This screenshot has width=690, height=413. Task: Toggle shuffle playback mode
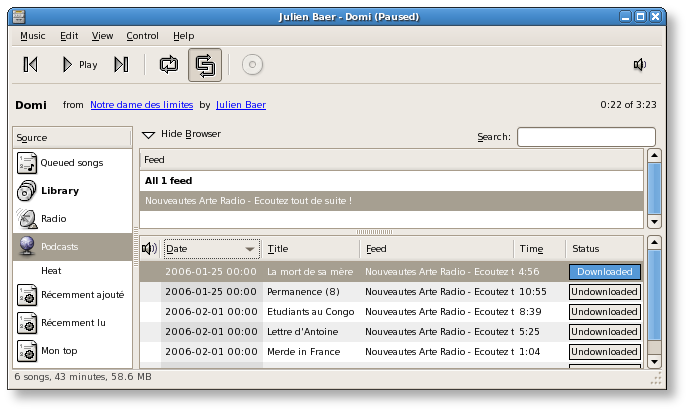pos(205,65)
